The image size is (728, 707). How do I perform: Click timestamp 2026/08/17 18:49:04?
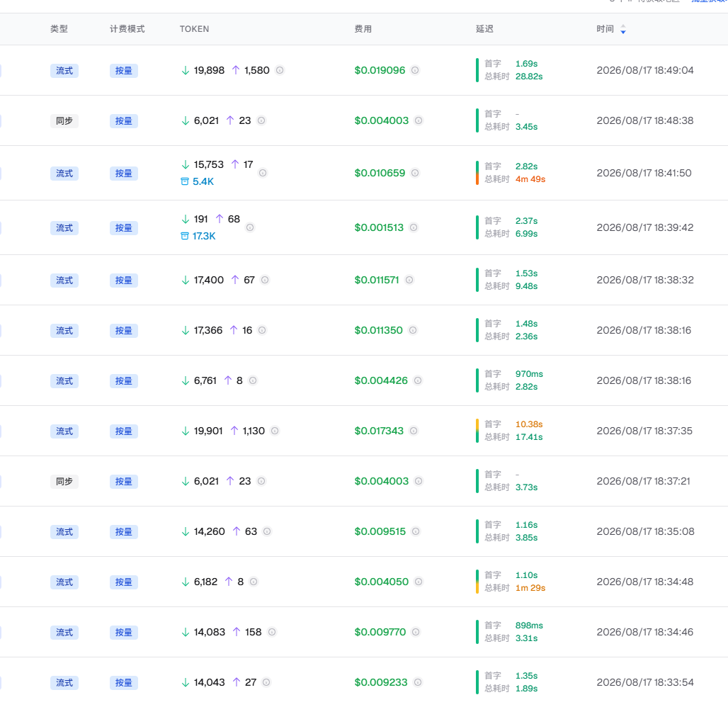coord(645,70)
